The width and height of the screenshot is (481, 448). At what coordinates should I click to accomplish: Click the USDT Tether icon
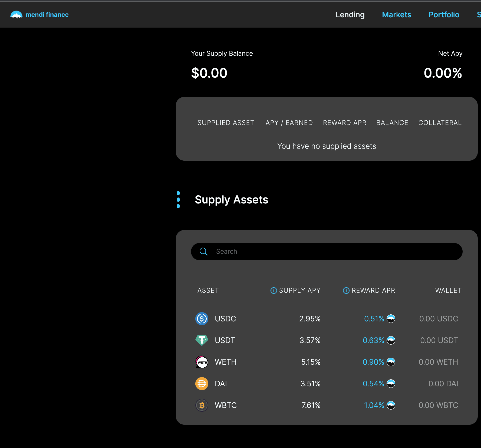click(x=202, y=340)
